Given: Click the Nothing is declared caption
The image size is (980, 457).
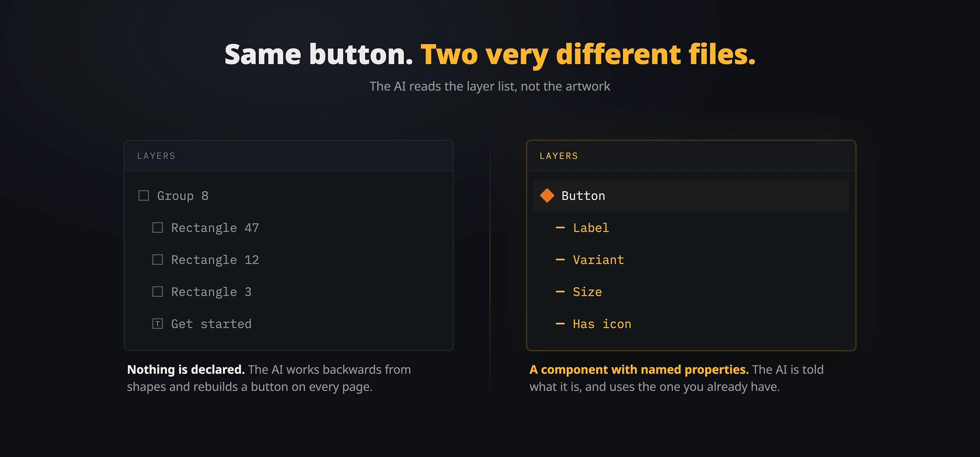Looking at the screenshot, I should coord(186,369).
